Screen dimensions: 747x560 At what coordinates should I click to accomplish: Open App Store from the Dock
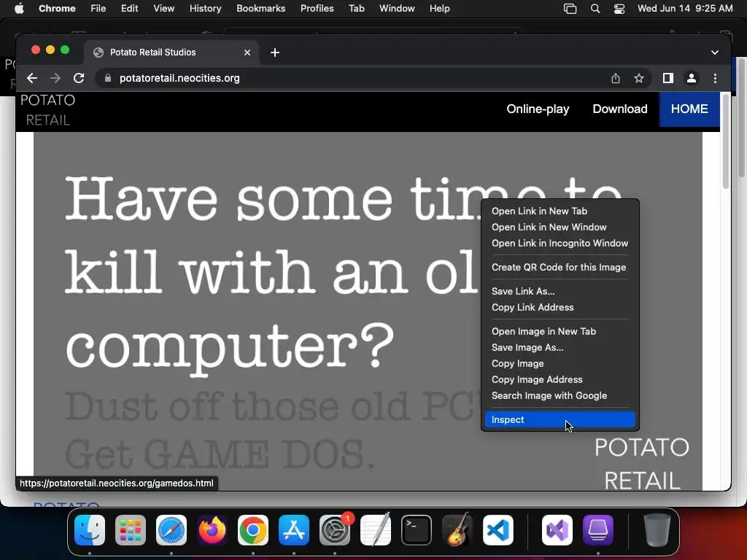tap(294, 530)
